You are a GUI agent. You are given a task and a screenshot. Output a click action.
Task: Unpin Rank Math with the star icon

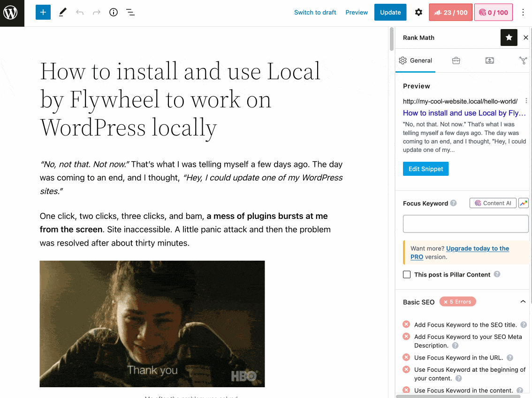pos(509,38)
